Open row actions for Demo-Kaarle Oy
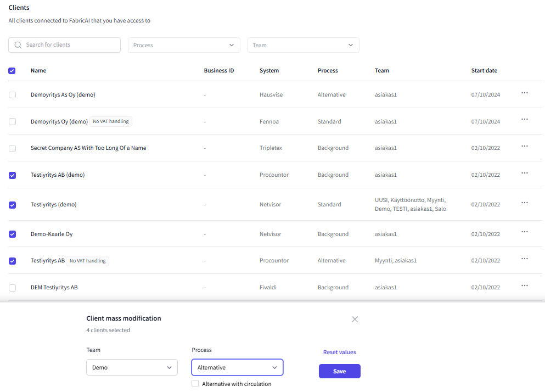Screen dimensions: 545x392 click(x=524, y=232)
